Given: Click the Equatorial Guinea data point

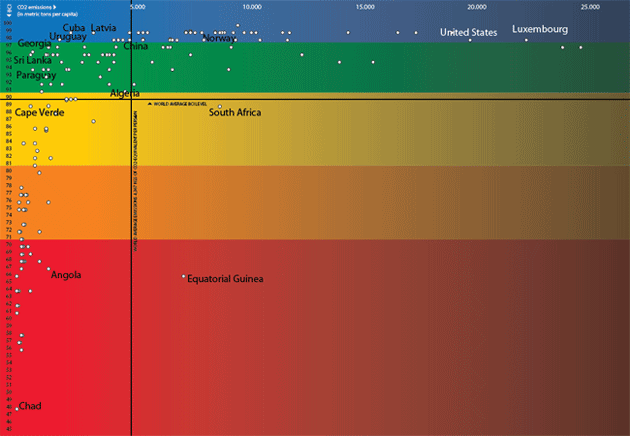Looking at the screenshot, I should [184, 277].
